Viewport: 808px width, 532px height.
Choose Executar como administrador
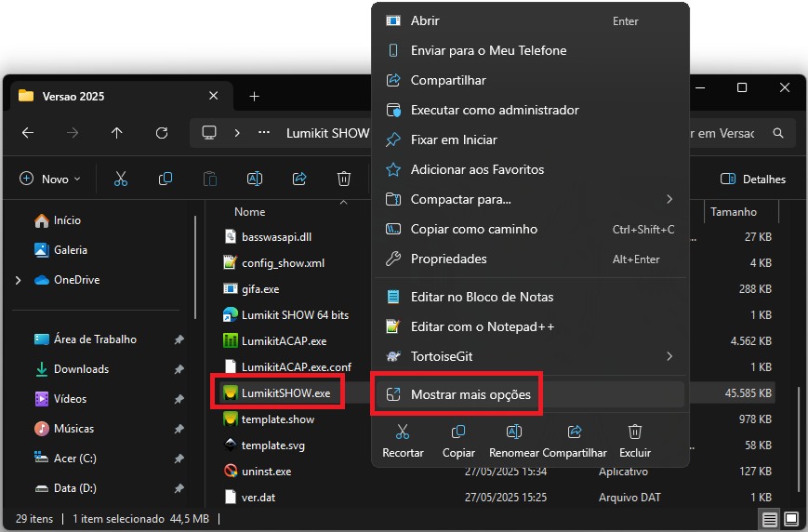pyautogui.click(x=495, y=110)
